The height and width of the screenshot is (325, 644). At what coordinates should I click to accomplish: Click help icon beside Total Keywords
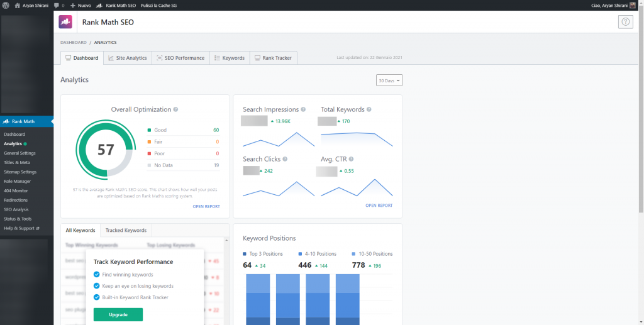369,109
